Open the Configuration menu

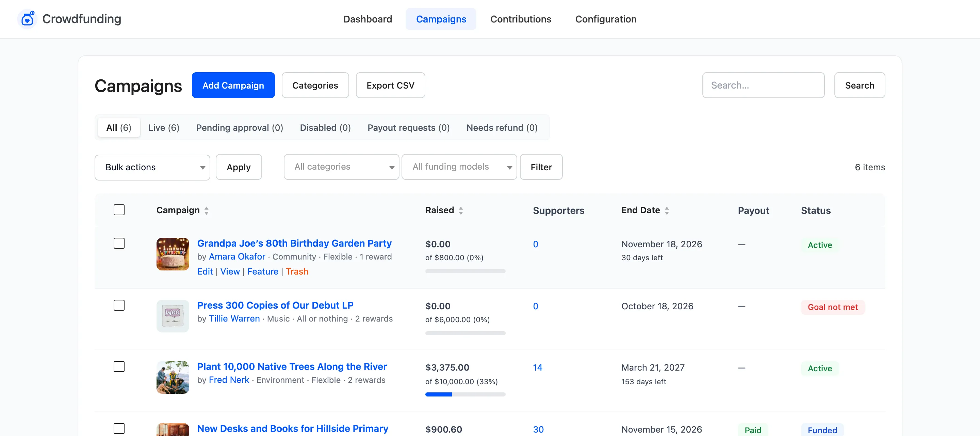tap(606, 19)
